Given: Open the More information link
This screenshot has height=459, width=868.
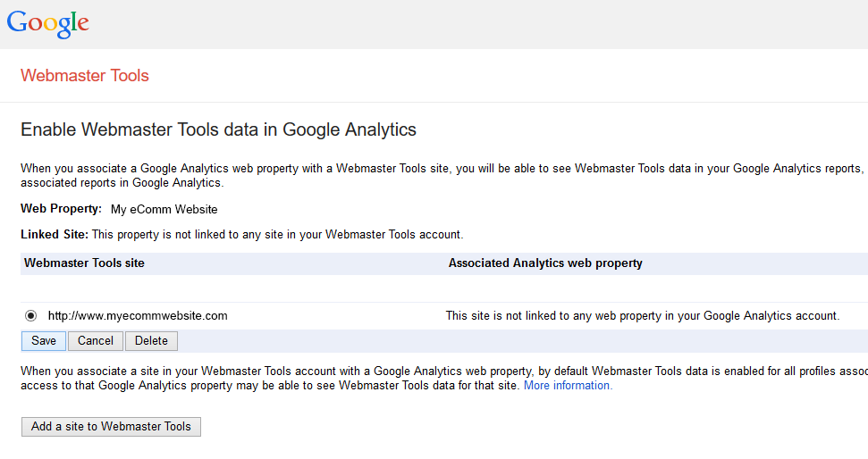Looking at the screenshot, I should tap(568, 386).
